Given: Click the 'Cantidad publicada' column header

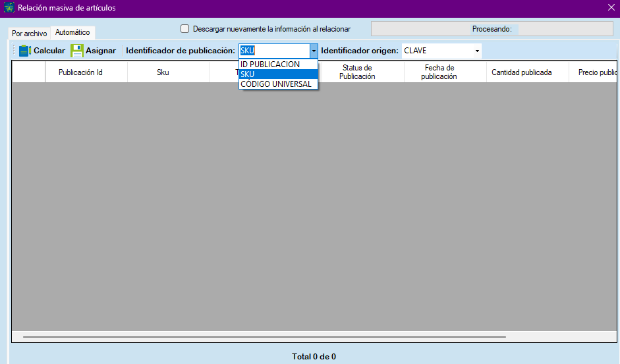Looking at the screenshot, I should point(521,72).
